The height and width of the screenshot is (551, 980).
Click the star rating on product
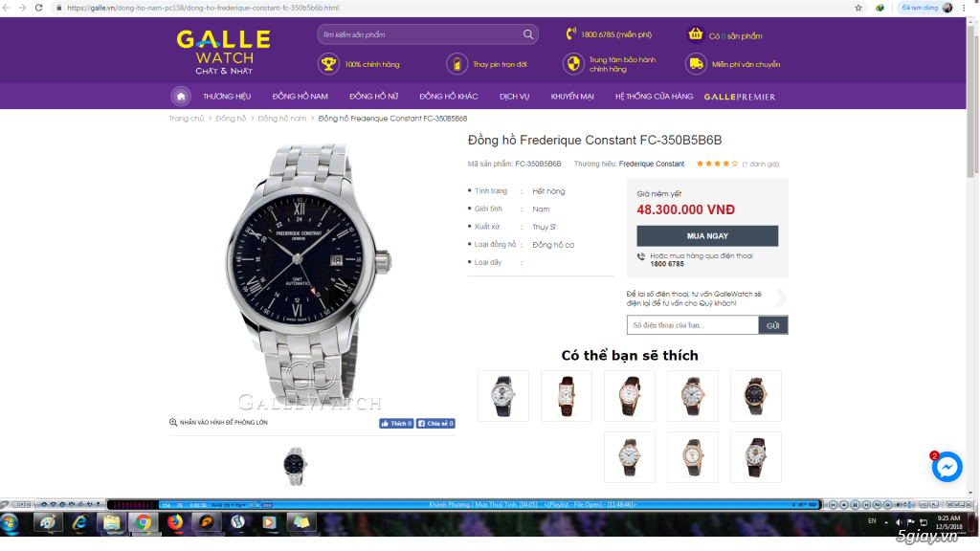(717, 164)
